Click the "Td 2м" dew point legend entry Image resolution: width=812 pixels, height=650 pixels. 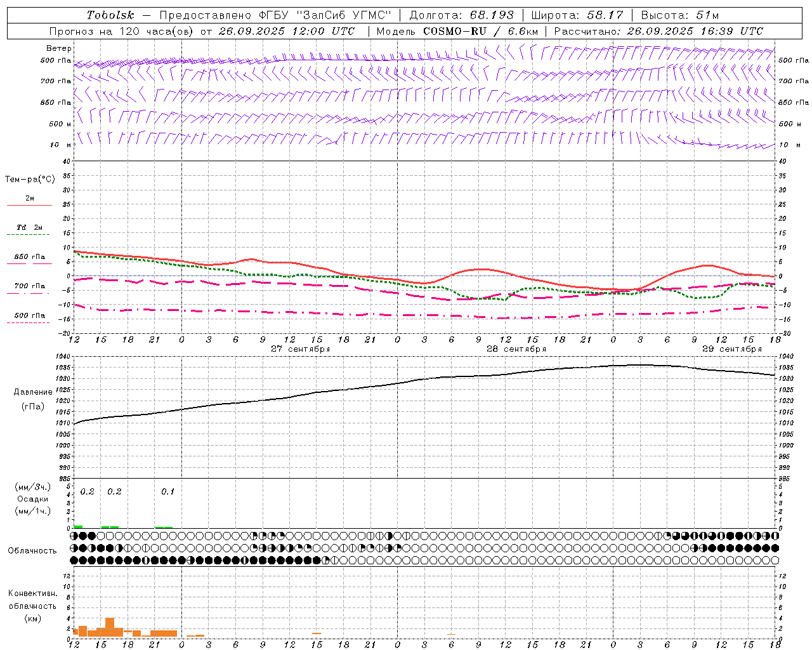point(30,227)
